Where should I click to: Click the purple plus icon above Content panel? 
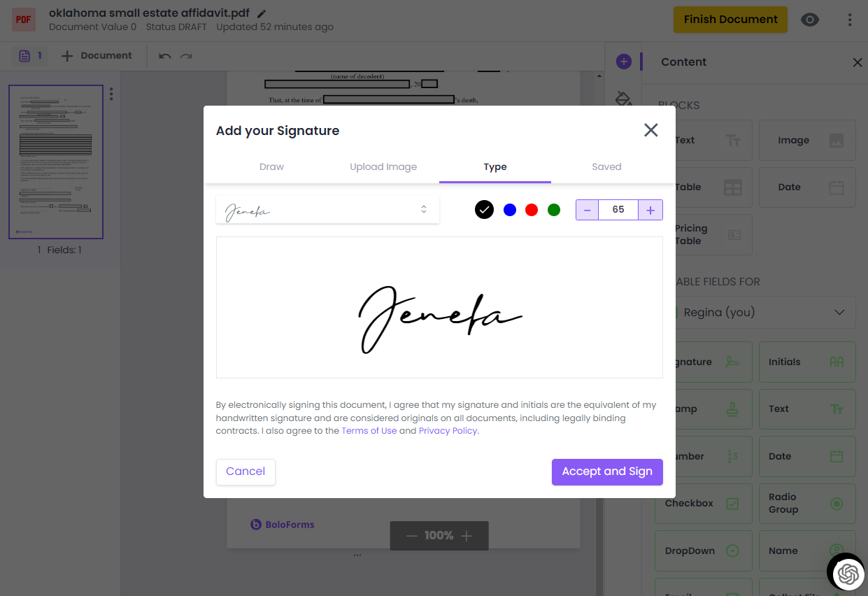point(623,61)
